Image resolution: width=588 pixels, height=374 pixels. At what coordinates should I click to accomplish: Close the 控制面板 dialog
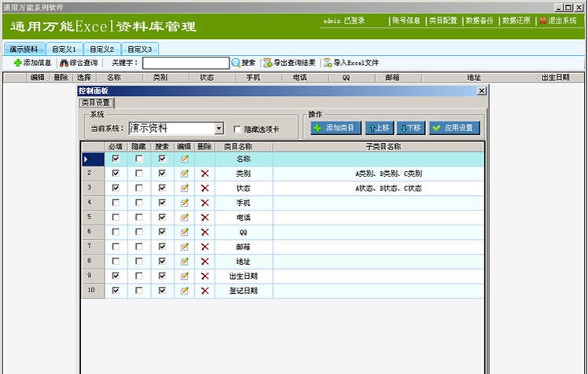click(482, 90)
